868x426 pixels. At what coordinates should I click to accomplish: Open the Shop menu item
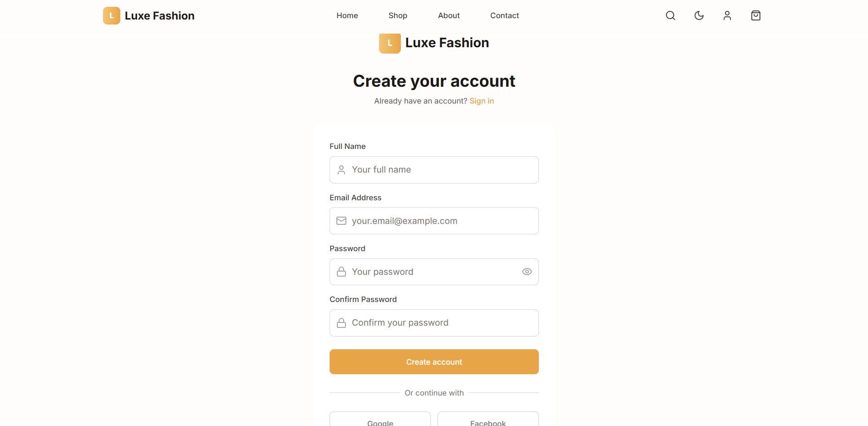click(x=398, y=16)
